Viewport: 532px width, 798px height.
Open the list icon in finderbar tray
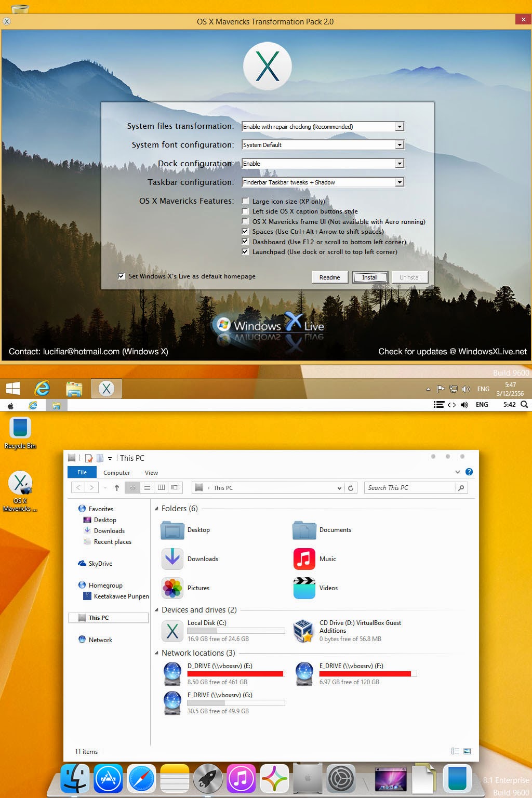coord(439,405)
